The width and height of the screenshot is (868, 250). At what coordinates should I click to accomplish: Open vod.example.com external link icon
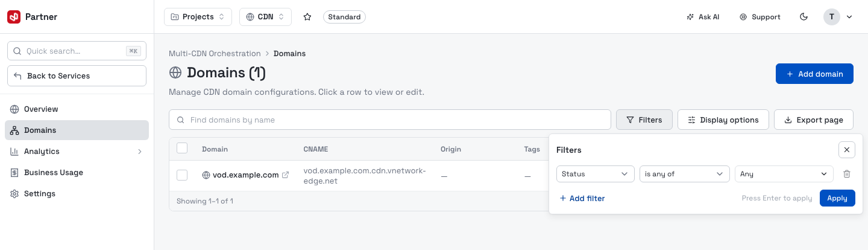(286, 175)
